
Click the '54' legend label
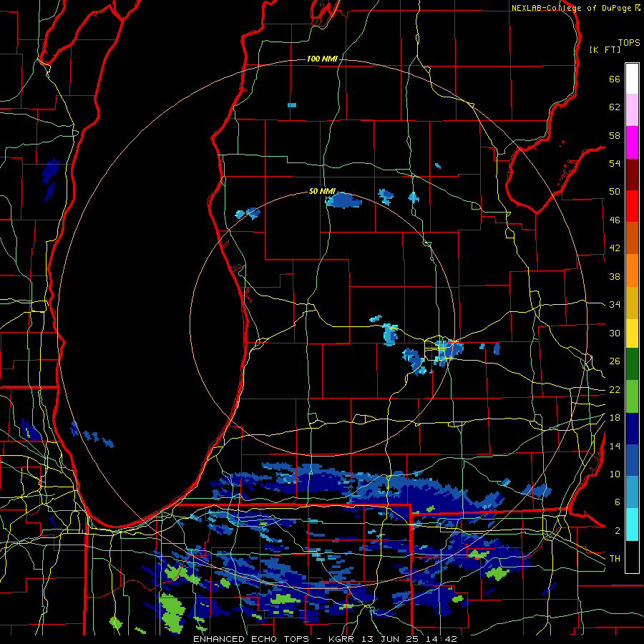(x=615, y=163)
